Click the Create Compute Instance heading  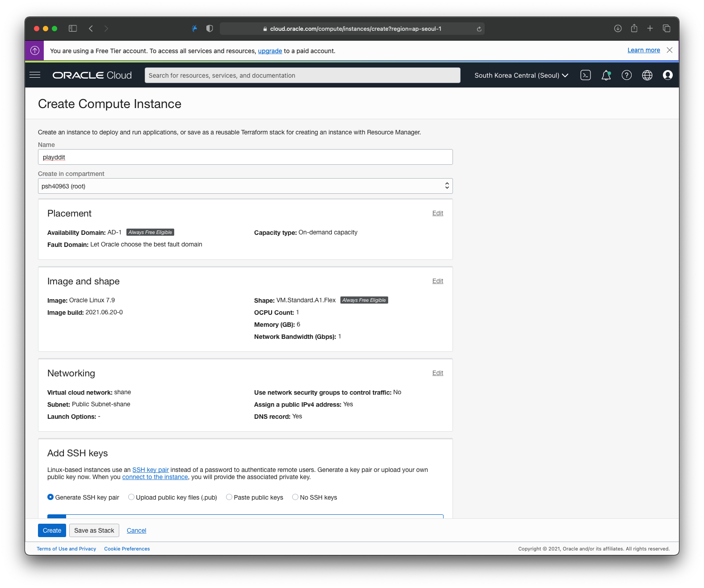click(x=110, y=104)
